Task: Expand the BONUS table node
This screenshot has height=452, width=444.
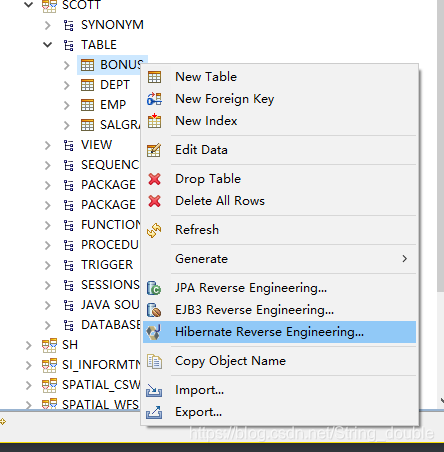Action: (67, 65)
